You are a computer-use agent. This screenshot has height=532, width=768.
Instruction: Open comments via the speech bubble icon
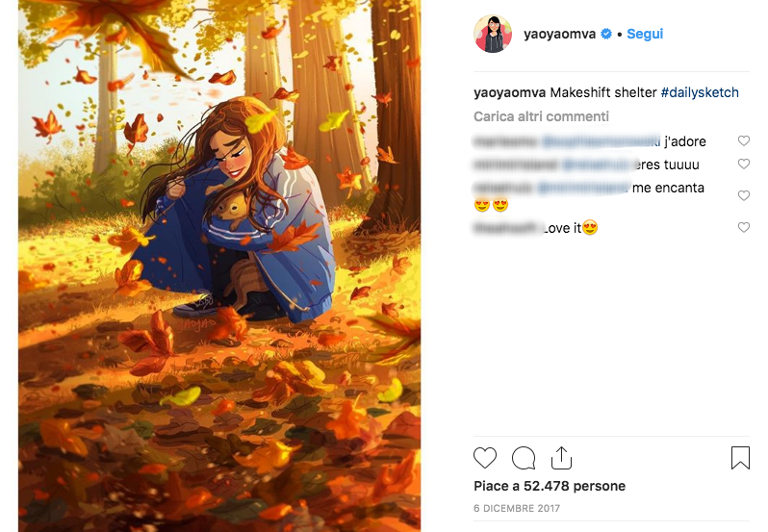pos(524,457)
